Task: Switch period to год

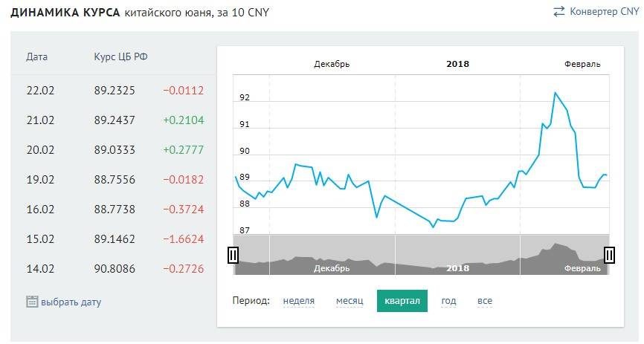Action: coord(448,301)
